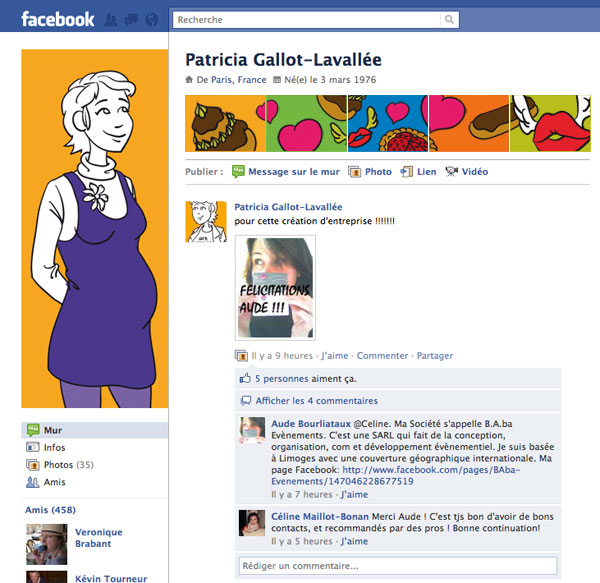Open the Felicitations Aude photo thumbnail
The image size is (600, 583).
click(275, 288)
